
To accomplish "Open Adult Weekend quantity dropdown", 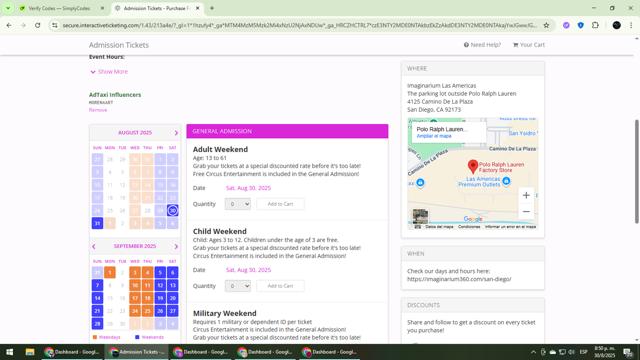I will pyautogui.click(x=238, y=204).
